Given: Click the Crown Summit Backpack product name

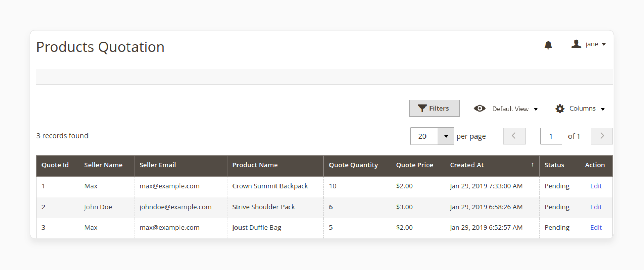Looking at the screenshot, I should (270, 187).
